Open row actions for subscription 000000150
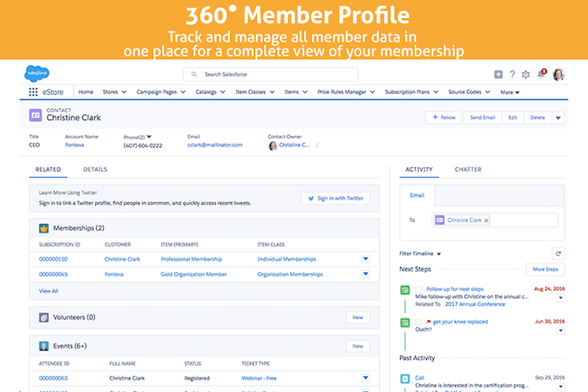This screenshot has width=588, height=392. [x=365, y=259]
